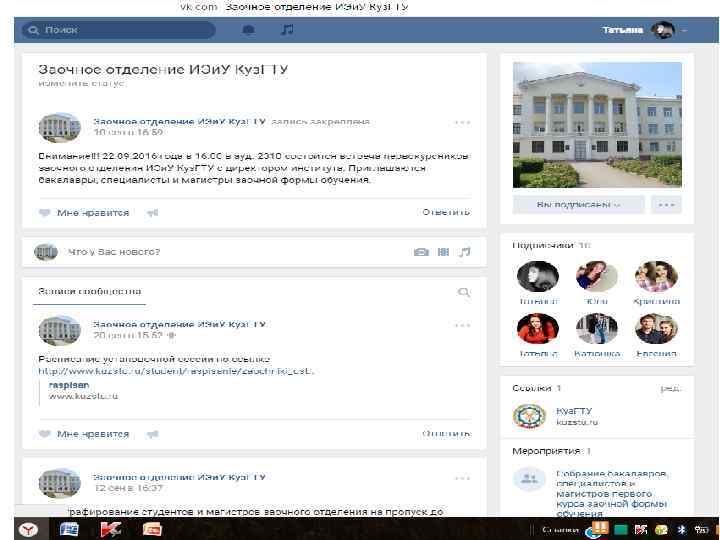720x540 pixels.
Task: Open the group avatar on the 12 сен post
Action: (59, 483)
